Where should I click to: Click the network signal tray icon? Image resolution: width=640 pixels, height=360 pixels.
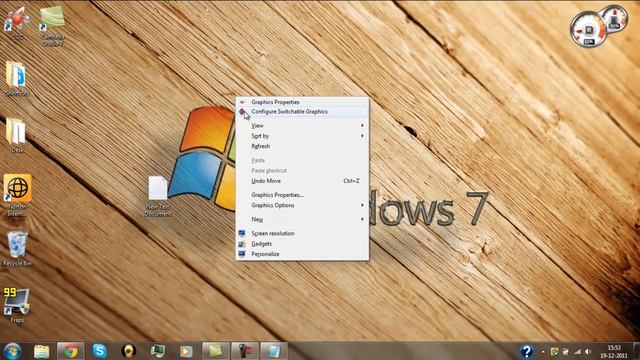577,351
